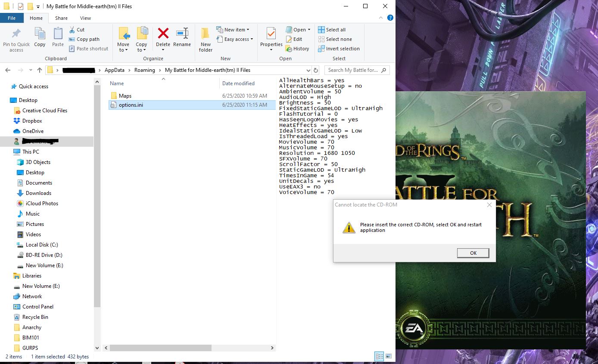Screen dimensions: 598x364
Task: Click the Search My Battle for field
Action: (x=357, y=70)
